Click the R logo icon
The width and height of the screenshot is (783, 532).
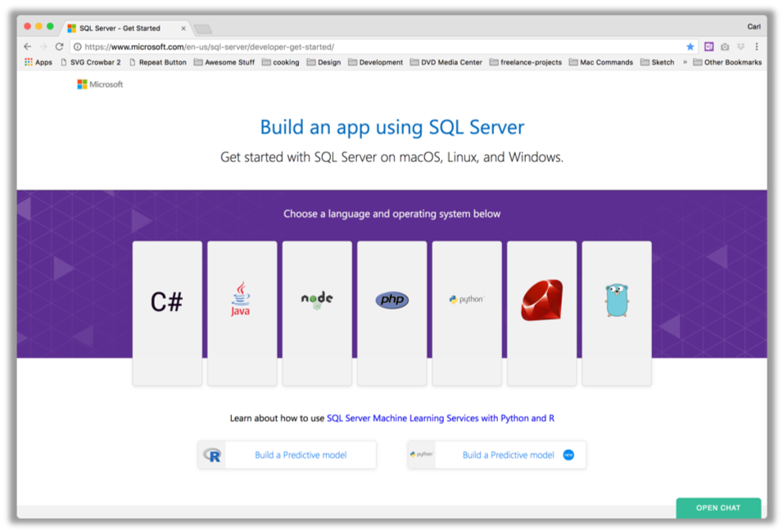click(212, 455)
